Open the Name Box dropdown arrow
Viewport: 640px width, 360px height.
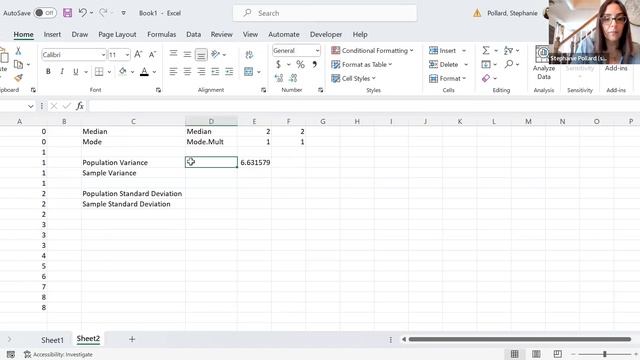point(31,106)
